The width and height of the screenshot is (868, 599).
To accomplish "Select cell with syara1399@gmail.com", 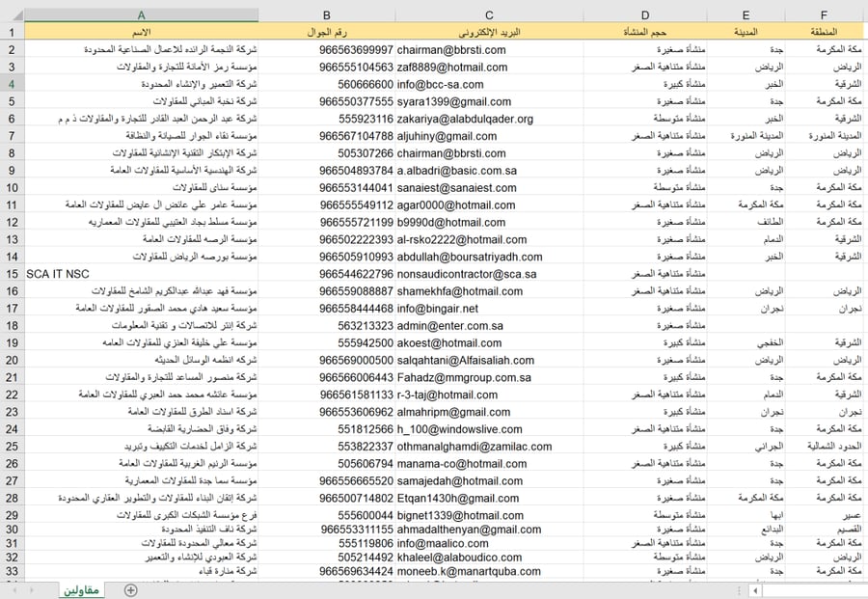I will (489, 101).
